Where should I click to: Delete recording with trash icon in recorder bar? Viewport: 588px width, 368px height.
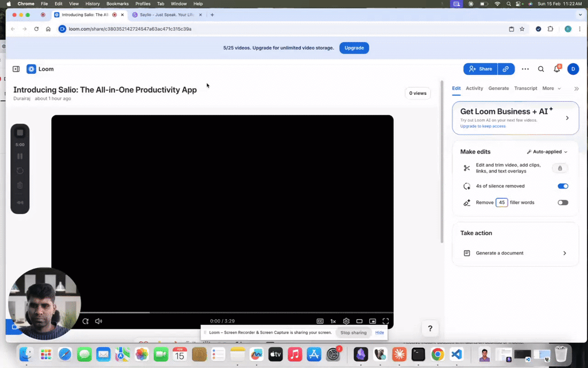[20, 185]
